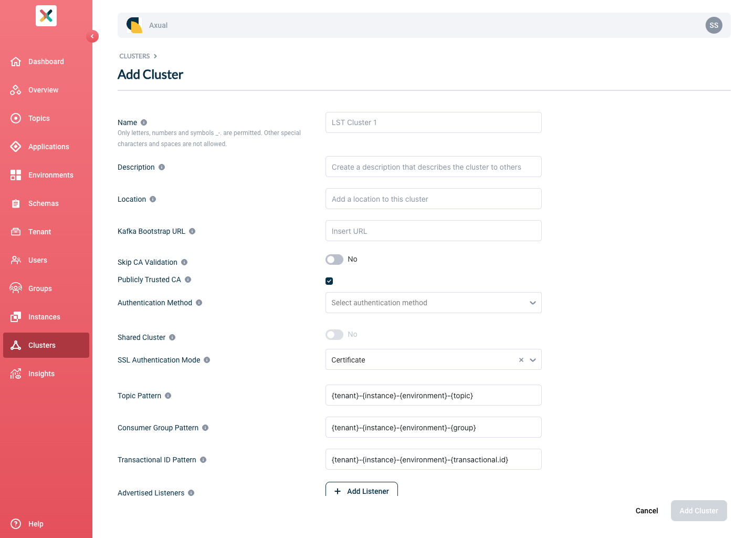Click the Axual tenant logo in header
756x538 pixels.
pos(134,25)
